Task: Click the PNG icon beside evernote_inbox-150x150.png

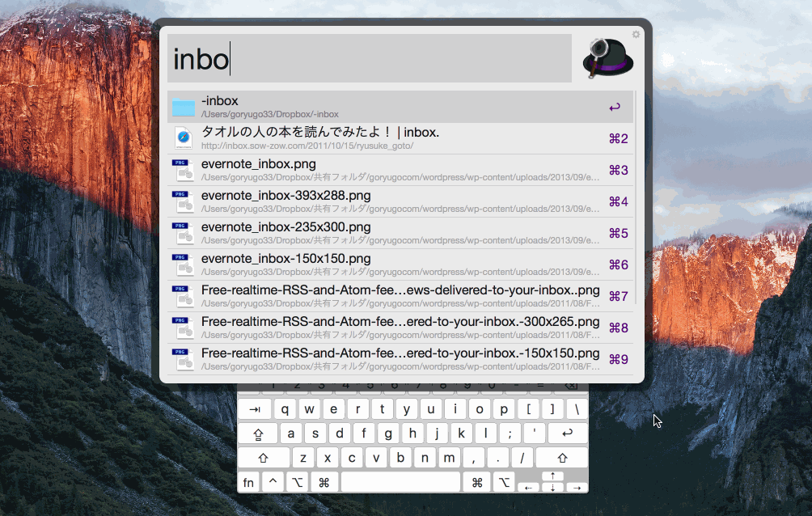Action: (x=184, y=264)
